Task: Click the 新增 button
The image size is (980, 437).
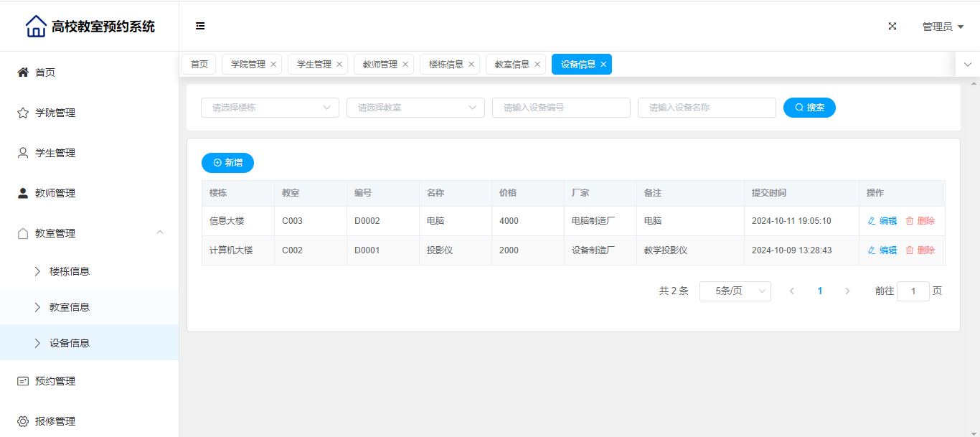Action: coord(227,163)
